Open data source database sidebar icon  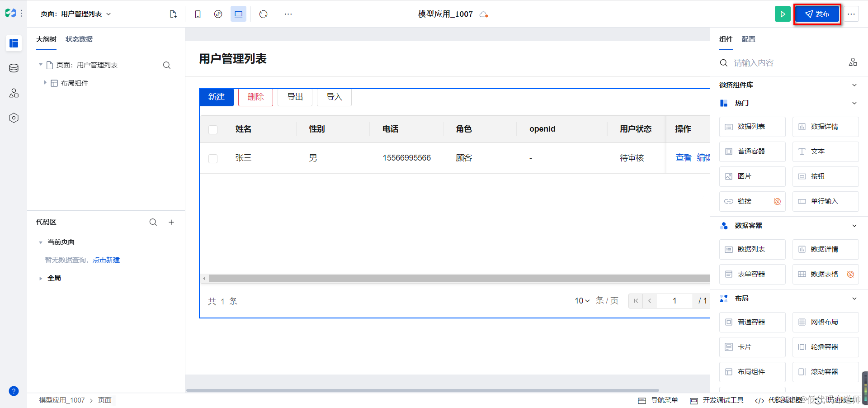pos(14,68)
